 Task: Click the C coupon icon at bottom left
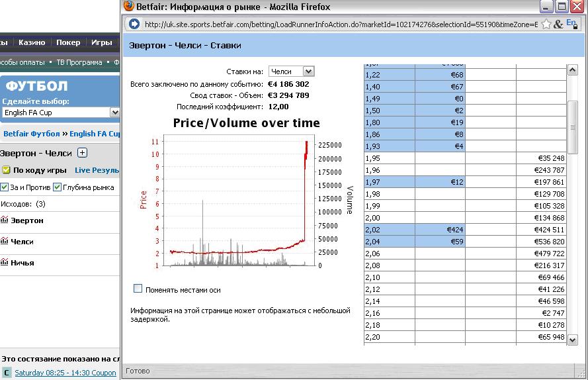(6, 373)
